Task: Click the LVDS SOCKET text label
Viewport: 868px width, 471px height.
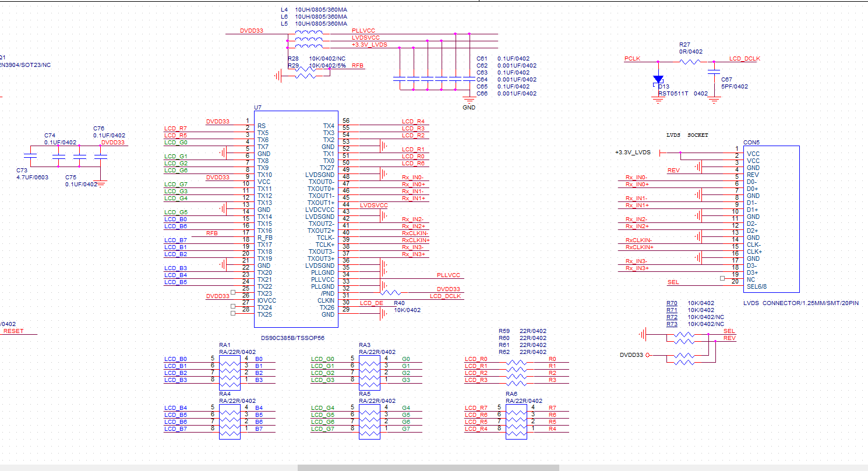Action: pos(687,135)
